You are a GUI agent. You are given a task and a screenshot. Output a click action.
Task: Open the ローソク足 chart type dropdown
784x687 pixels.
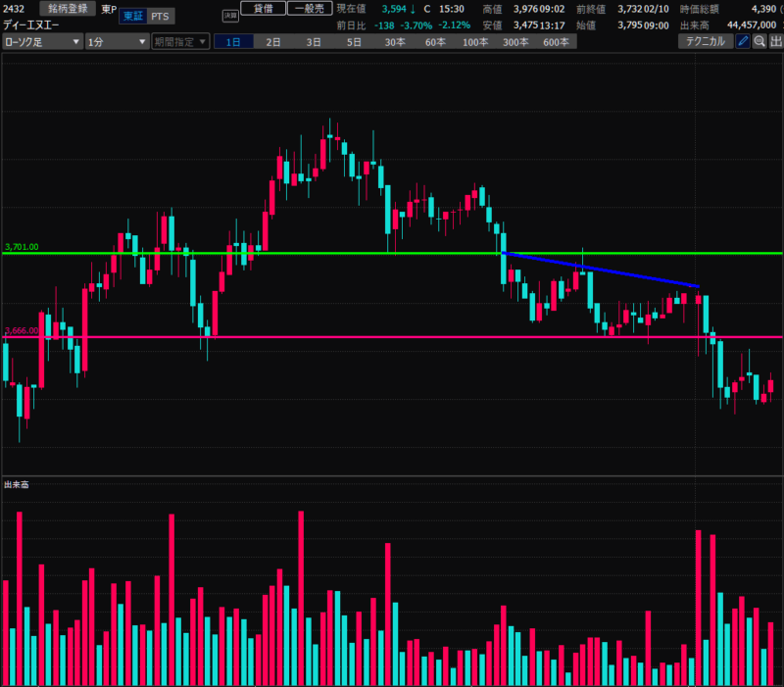pos(42,42)
